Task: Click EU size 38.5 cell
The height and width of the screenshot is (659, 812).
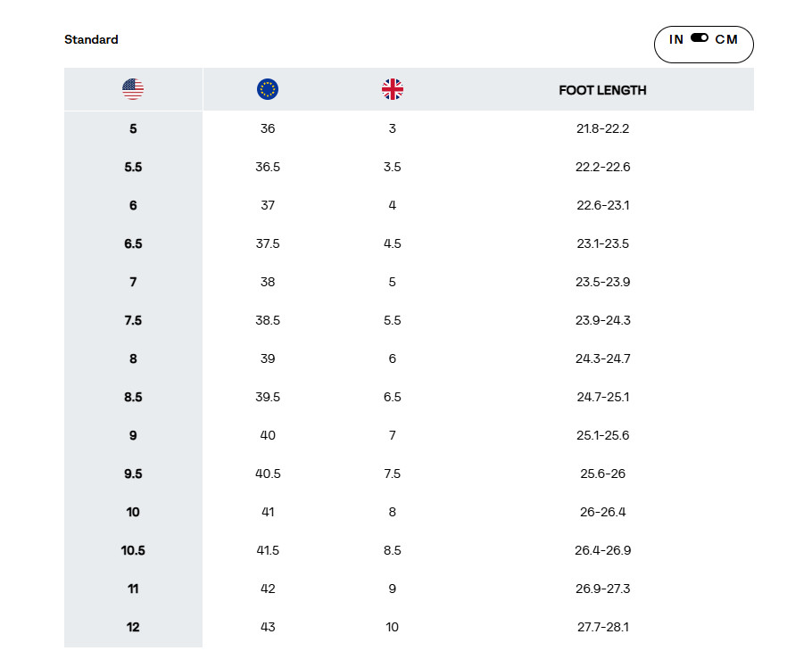Action: (x=268, y=320)
